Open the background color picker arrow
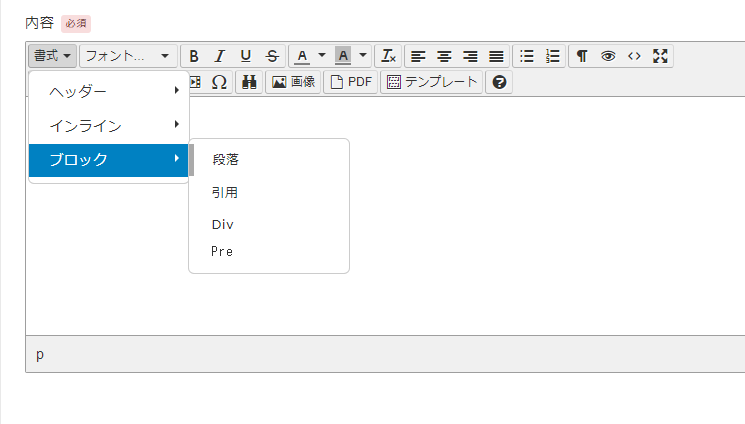745x424 pixels. tap(363, 56)
